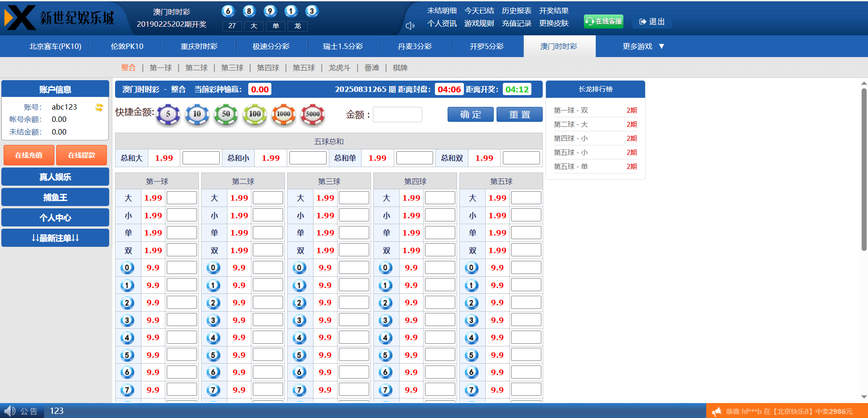Select the 50 quick-amount chip

point(226,114)
